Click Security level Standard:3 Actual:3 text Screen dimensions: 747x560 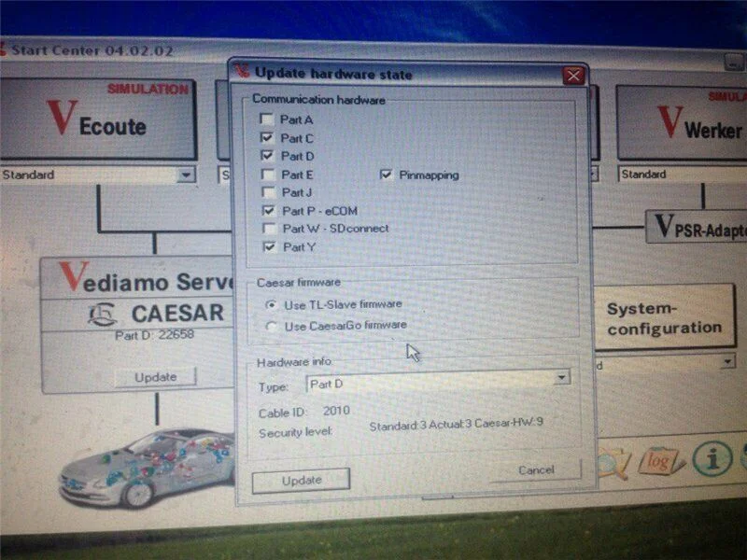tap(456, 424)
